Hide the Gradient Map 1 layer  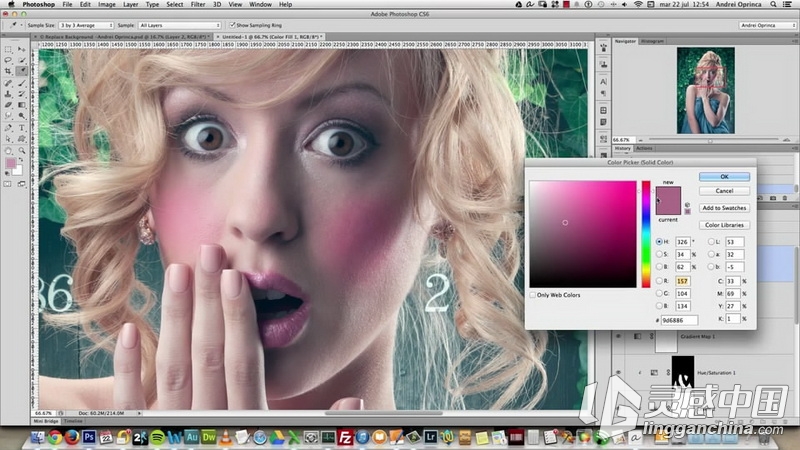[618, 336]
